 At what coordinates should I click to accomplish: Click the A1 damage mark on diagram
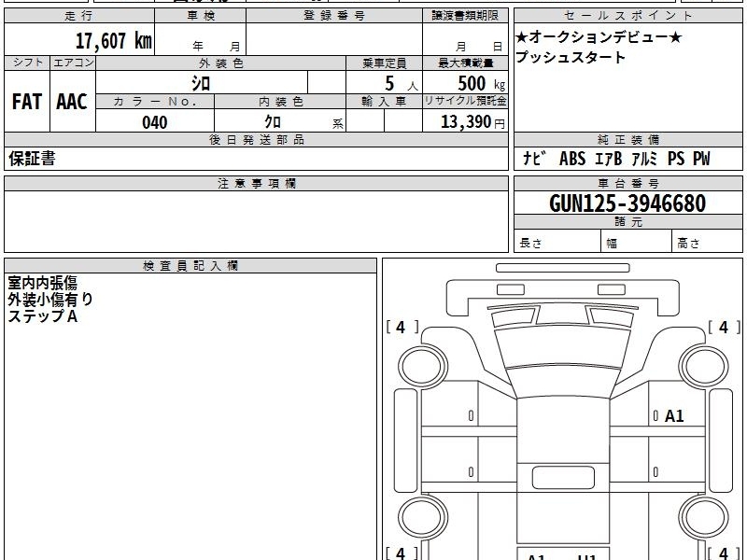[674, 416]
